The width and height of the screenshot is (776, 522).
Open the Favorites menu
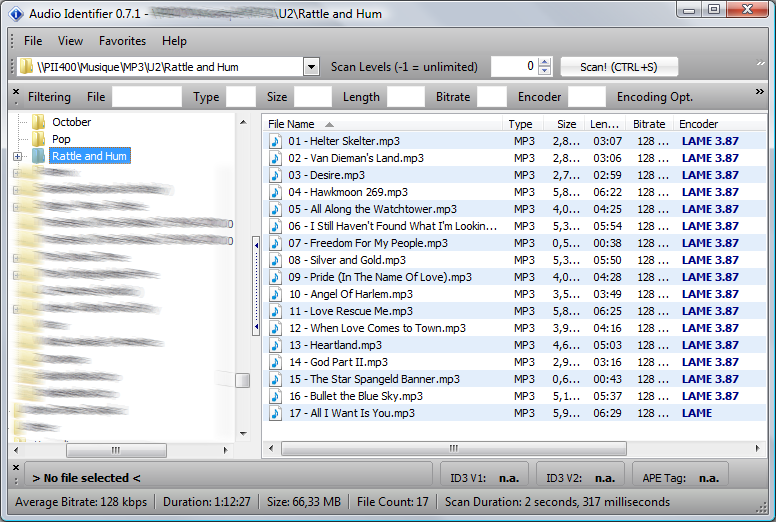pyautogui.click(x=122, y=41)
